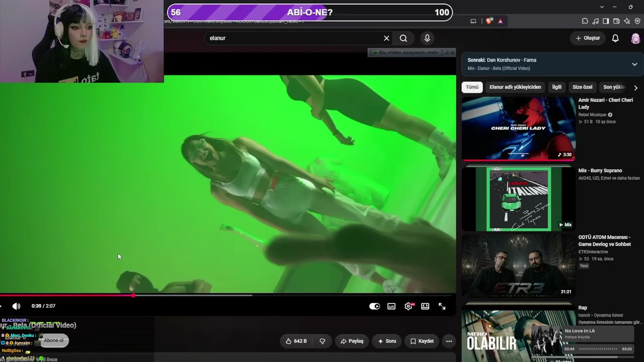Clear the elanur search text
644x362 pixels.
tap(386, 38)
